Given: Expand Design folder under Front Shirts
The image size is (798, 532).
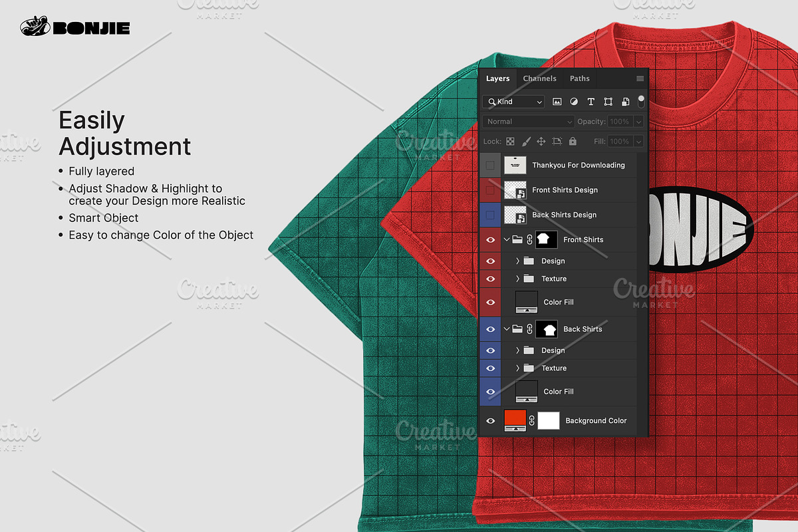Looking at the screenshot, I should point(517,261).
